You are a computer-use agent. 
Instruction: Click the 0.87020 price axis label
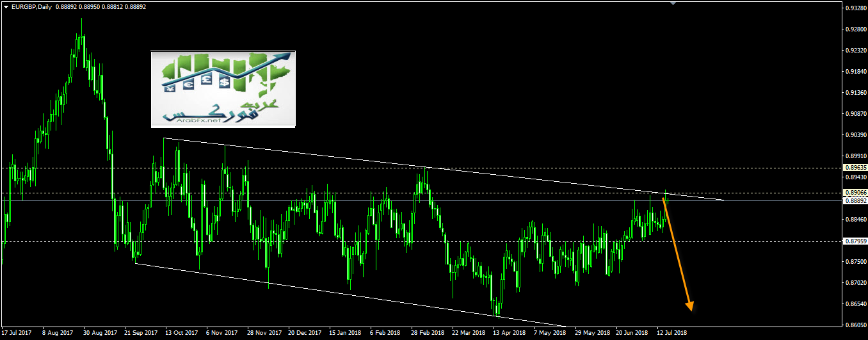[x=856, y=282]
